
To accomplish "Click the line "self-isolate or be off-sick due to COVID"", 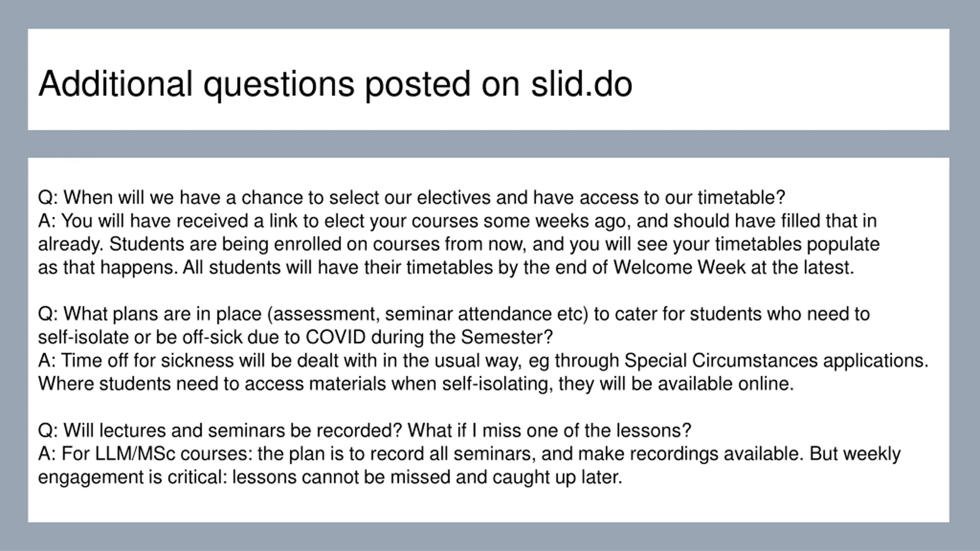I will pos(296,337).
